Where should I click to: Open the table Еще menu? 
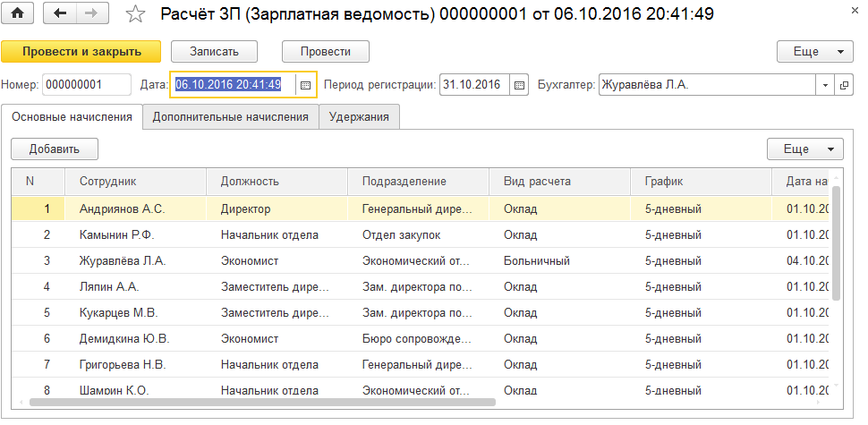point(804,149)
